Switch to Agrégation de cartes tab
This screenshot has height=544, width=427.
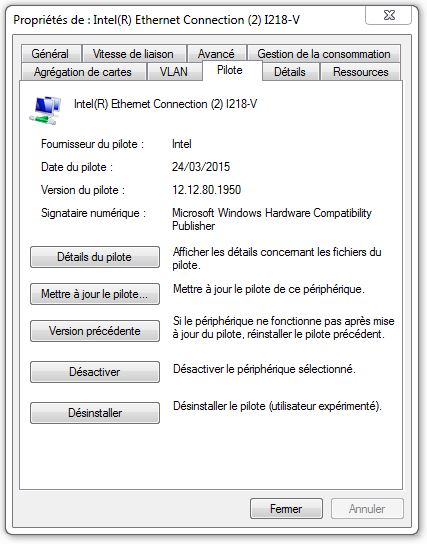83,72
